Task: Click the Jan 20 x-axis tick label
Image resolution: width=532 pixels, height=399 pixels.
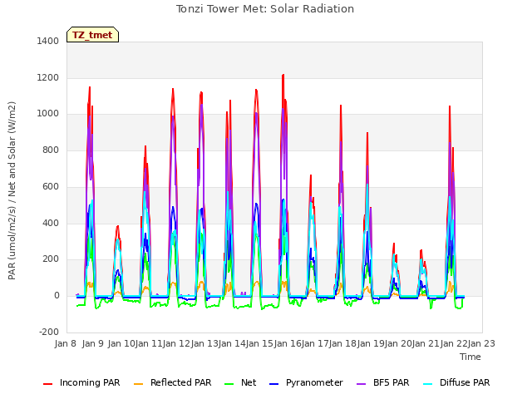Action: 398,343
